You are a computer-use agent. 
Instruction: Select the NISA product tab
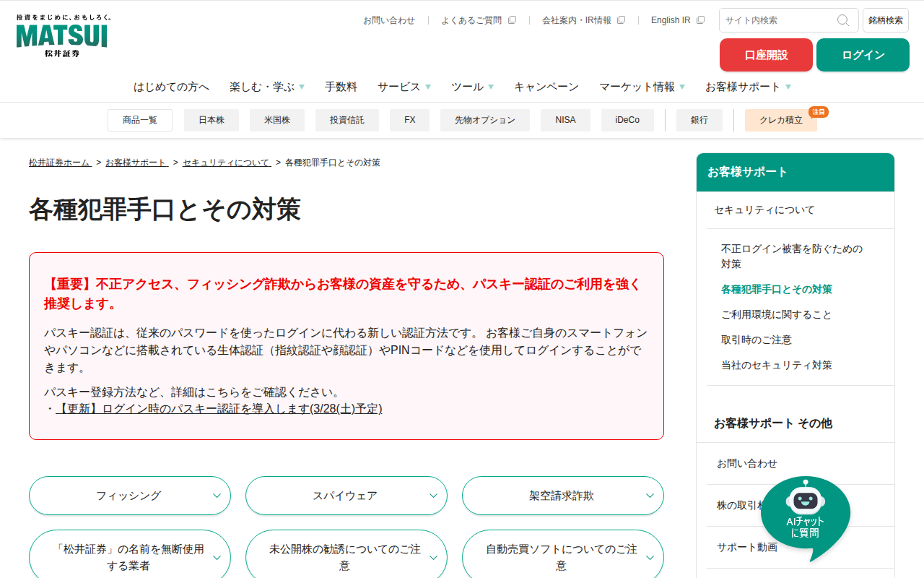(566, 120)
